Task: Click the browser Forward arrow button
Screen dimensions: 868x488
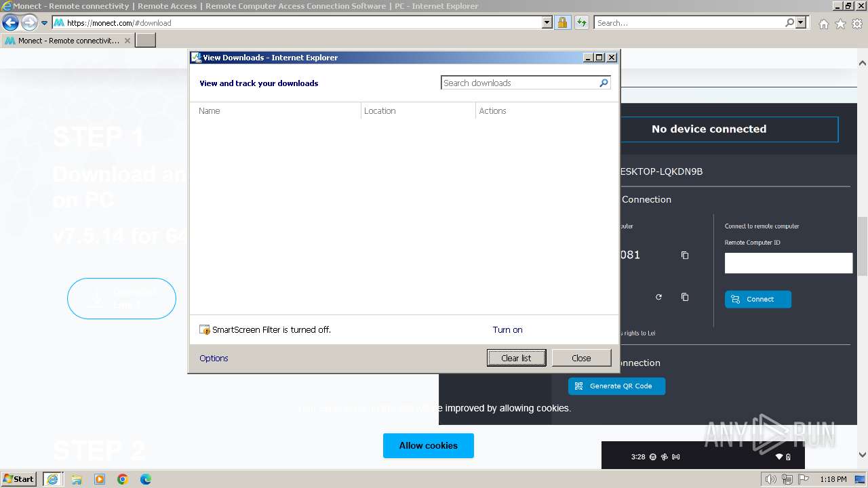Action: 29,22
